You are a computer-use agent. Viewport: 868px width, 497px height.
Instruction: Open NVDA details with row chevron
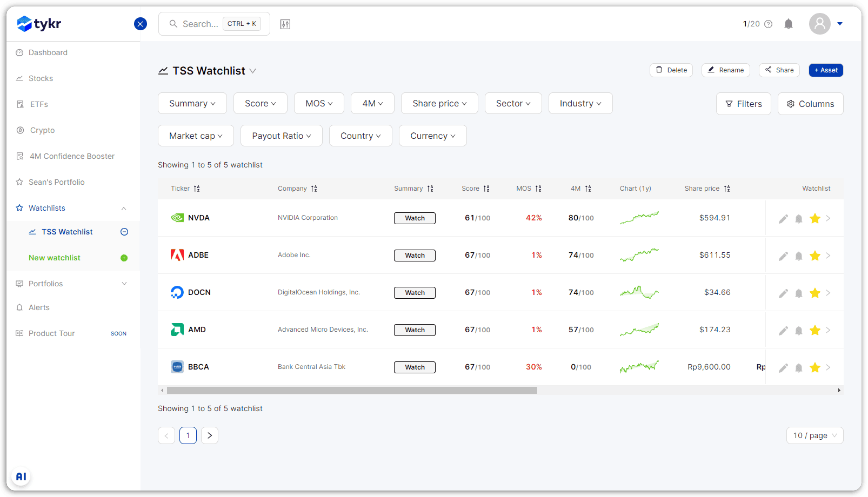click(x=828, y=218)
